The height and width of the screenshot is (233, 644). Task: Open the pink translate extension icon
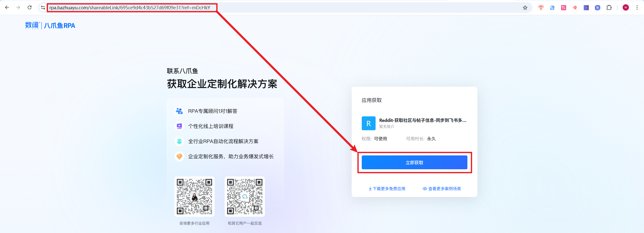coord(563,8)
